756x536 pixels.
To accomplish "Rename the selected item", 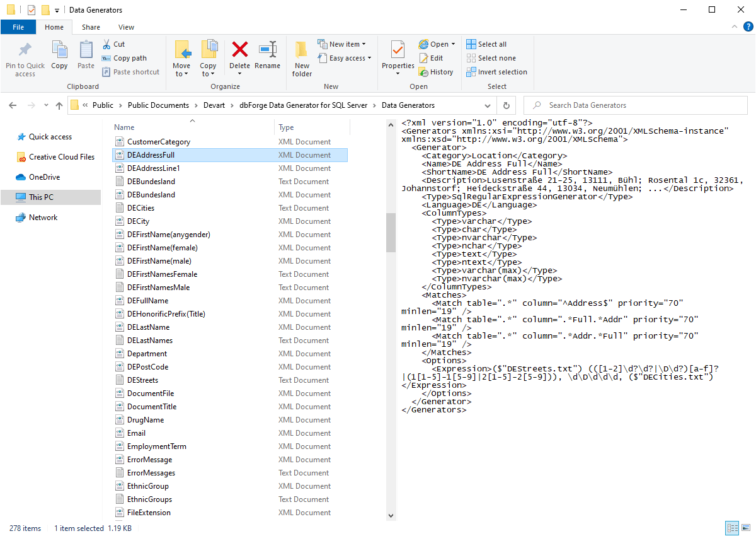I will click(268, 57).
